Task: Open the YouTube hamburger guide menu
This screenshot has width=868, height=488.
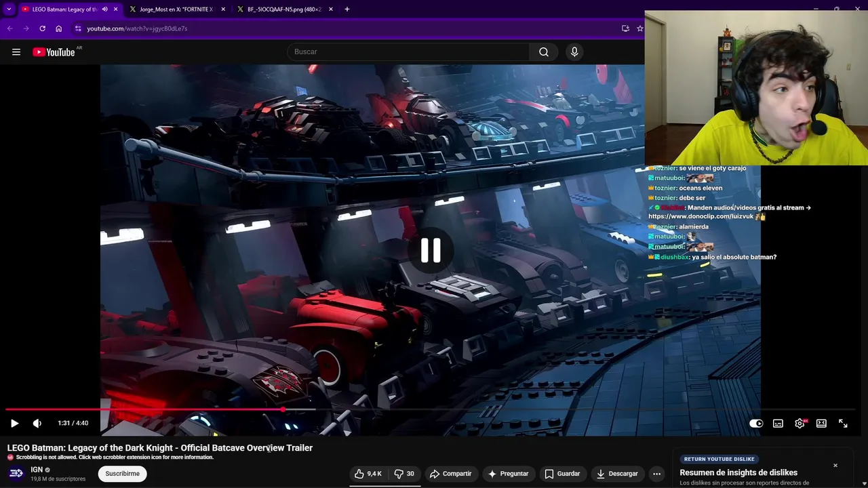Action: click(x=16, y=52)
